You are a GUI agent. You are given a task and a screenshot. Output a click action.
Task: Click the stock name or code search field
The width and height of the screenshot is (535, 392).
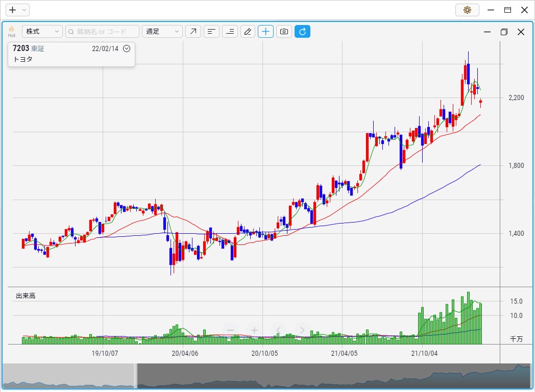[102, 32]
